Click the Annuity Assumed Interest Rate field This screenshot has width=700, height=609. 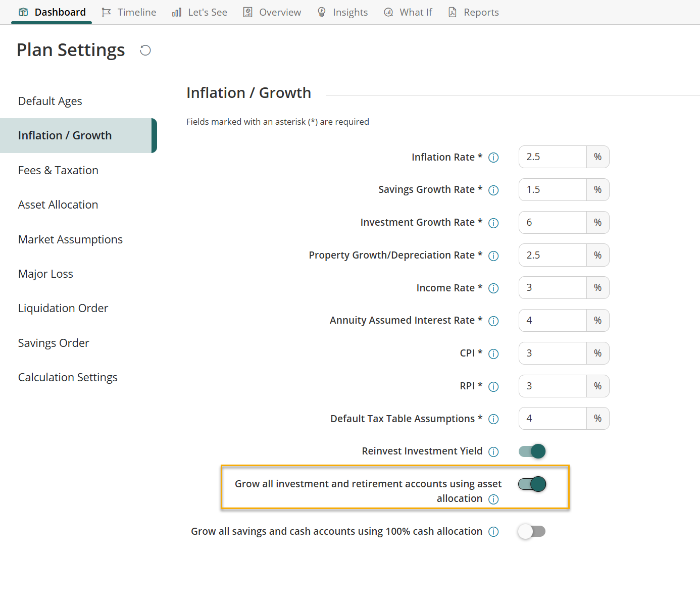[x=553, y=320]
